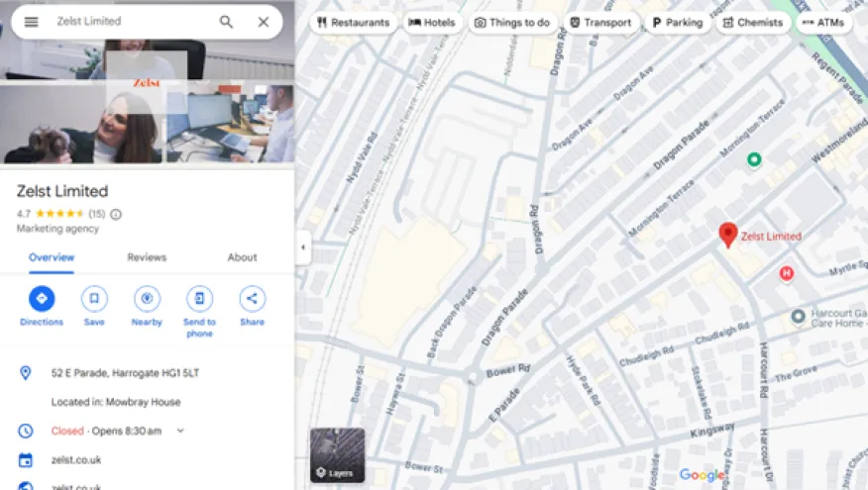Open the Layers map view thumbnail
Viewport: 868px width, 490px height.
click(x=337, y=455)
